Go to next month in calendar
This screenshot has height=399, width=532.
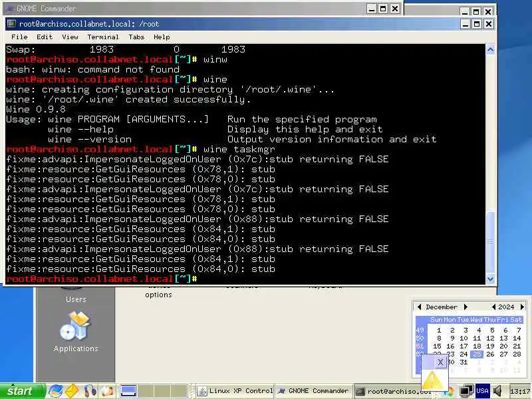click(x=465, y=307)
